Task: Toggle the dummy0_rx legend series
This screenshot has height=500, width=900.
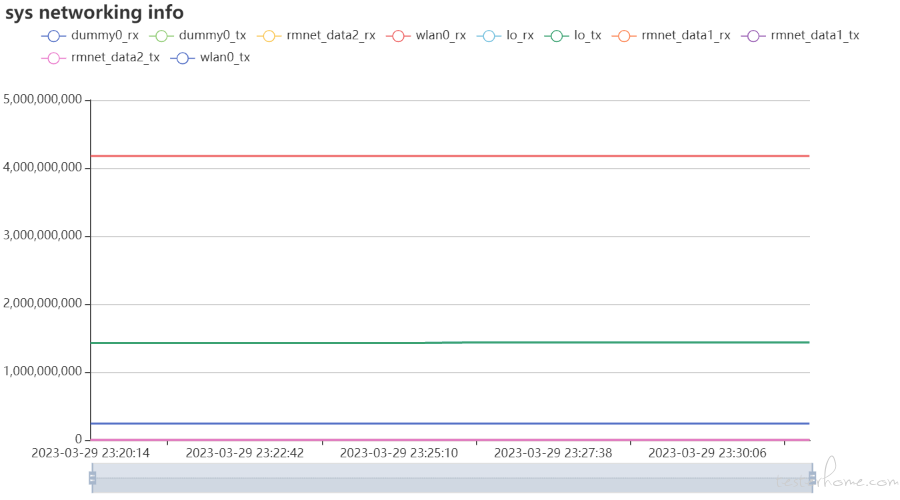Action: 90,36
